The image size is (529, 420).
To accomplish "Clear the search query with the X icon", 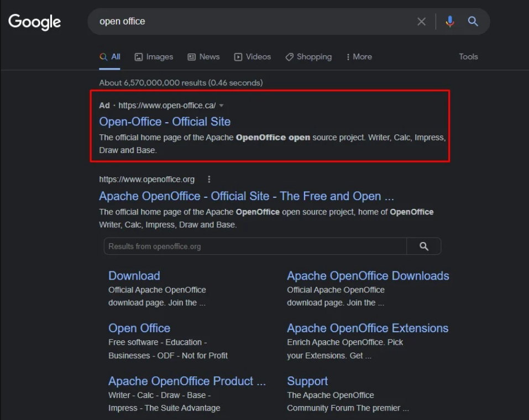I will pos(421,22).
